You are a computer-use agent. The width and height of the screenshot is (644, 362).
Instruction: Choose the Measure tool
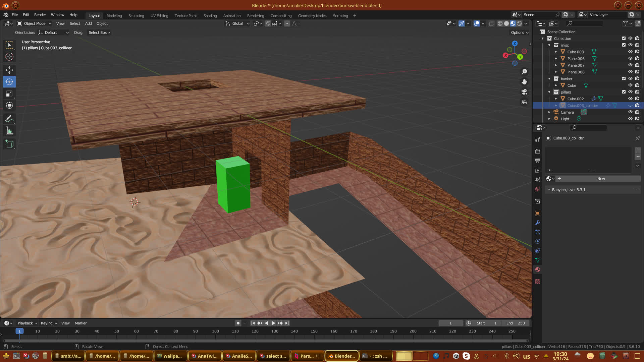(x=9, y=131)
